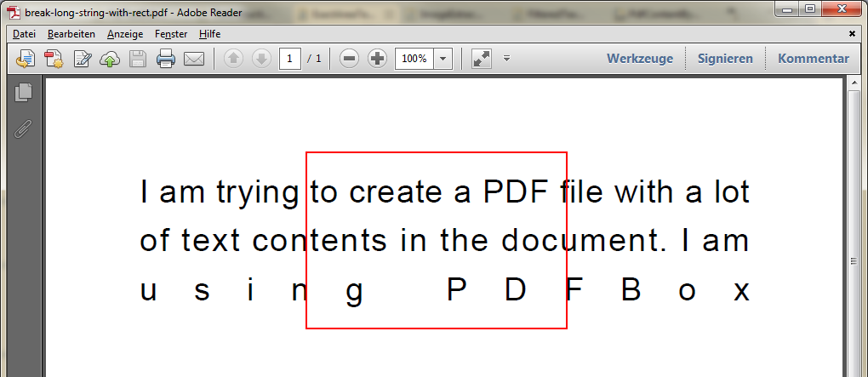Go to next page down arrow
This screenshot has width=868, height=377.
click(x=262, y=59)
